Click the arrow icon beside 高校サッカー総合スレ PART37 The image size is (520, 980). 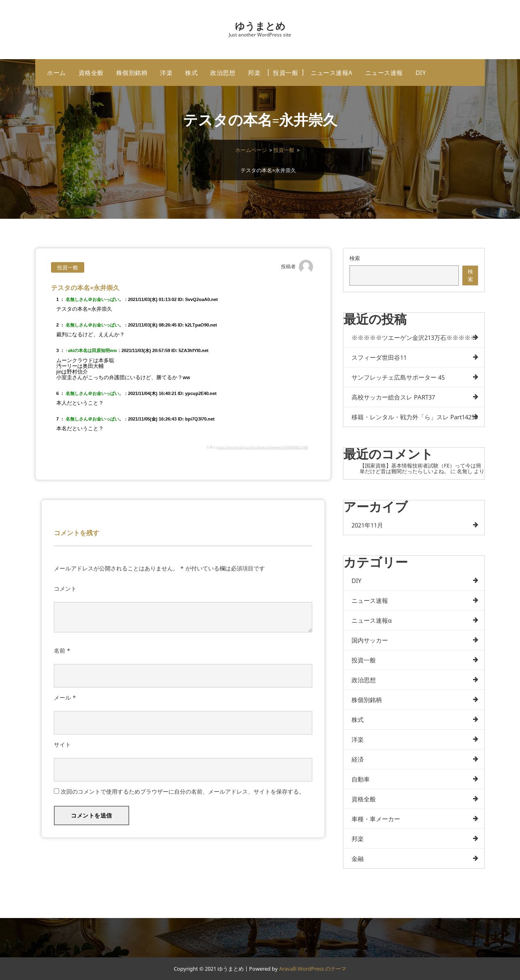click(475, 397)
